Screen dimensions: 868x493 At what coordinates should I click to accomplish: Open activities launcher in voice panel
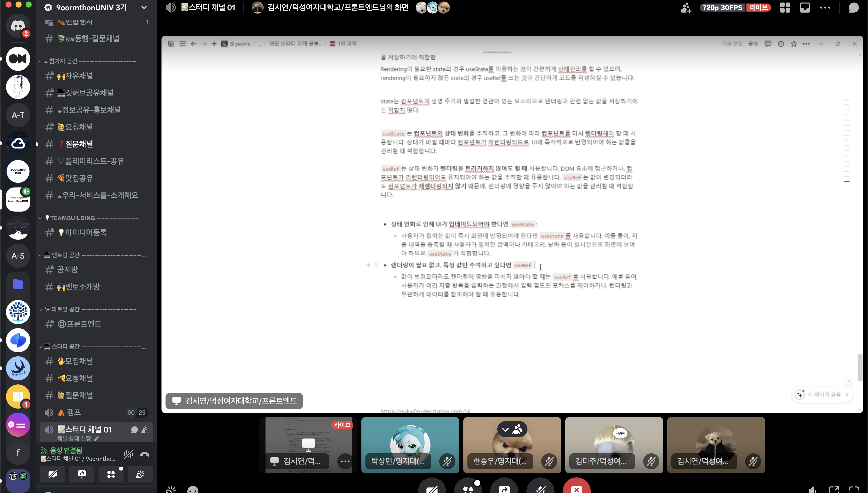point(111,474)
